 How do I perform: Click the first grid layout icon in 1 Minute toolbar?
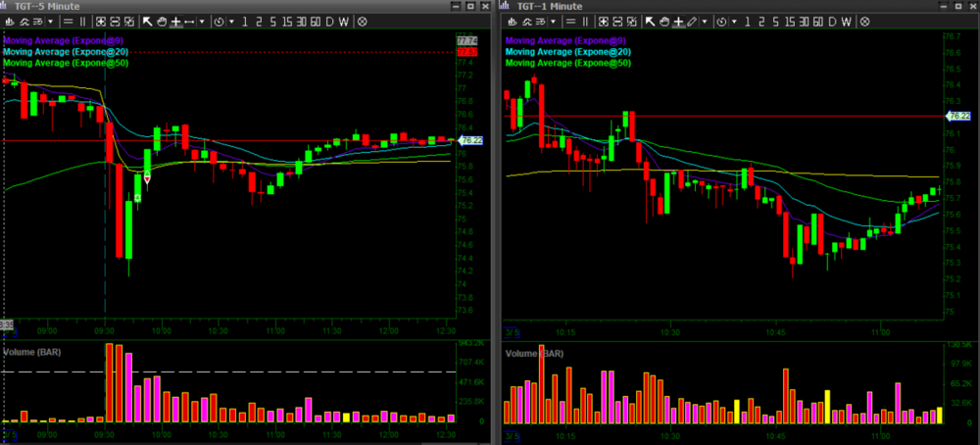(x=605, y=21)
